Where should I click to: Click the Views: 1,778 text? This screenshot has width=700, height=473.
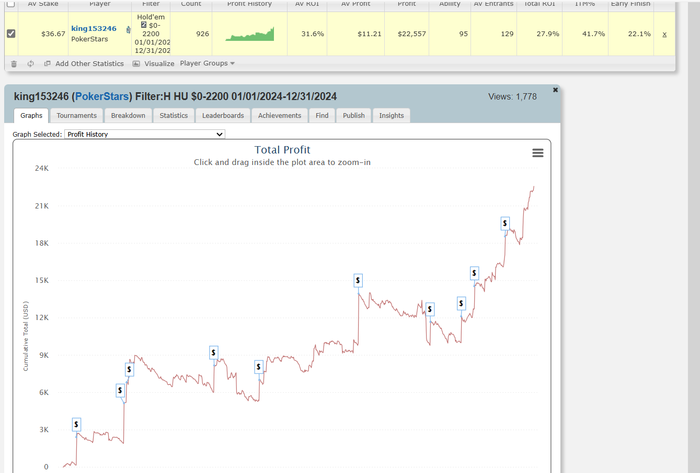[x=512, y=96]
